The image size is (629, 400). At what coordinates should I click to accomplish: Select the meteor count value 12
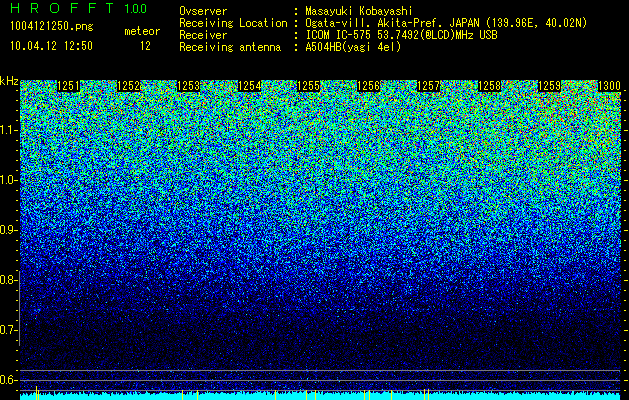[145, 46]
